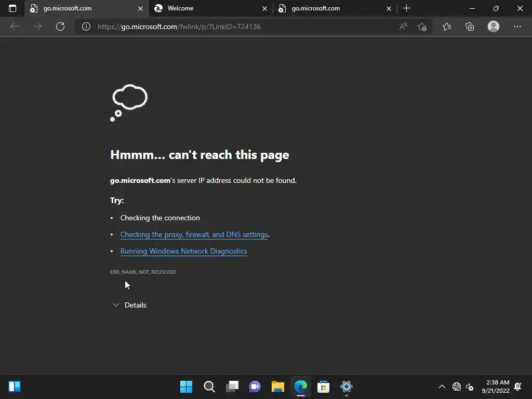This screenshot has height=399, width=532.
Task: Refresh the current page
Action: pyautogui.click(x=60, y=26)
